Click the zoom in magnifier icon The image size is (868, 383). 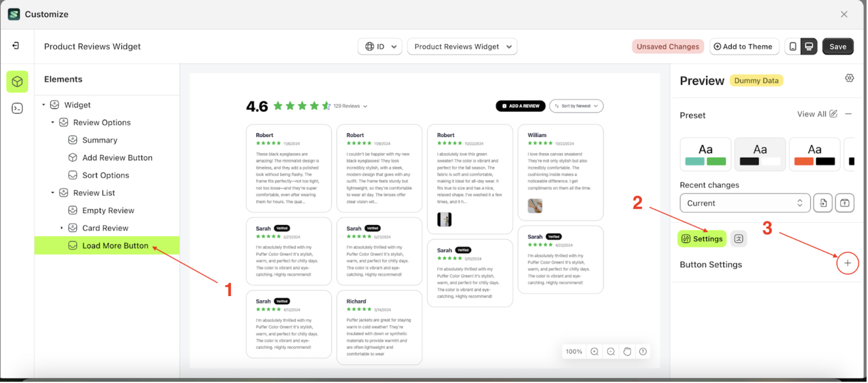tap(594, 351)
